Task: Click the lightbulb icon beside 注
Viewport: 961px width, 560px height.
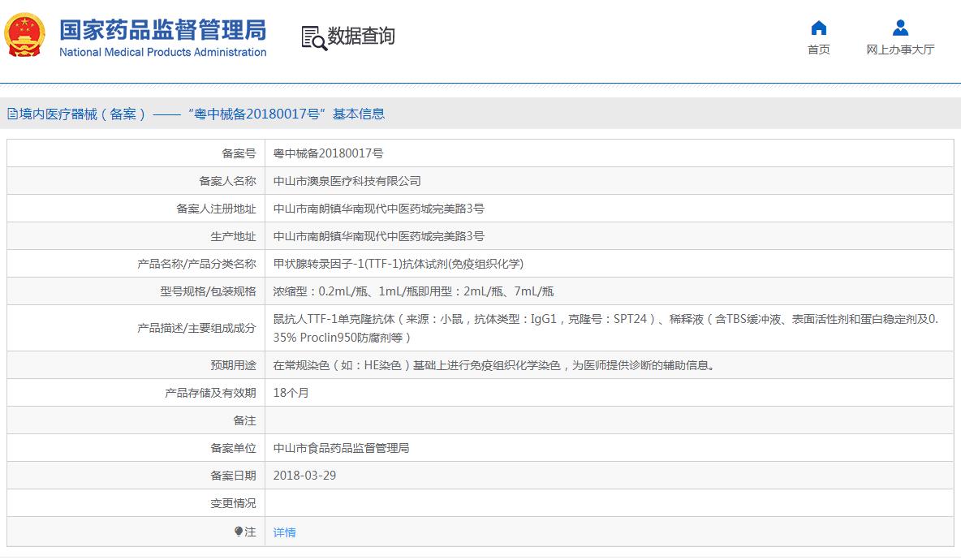Action: (239, 532)
